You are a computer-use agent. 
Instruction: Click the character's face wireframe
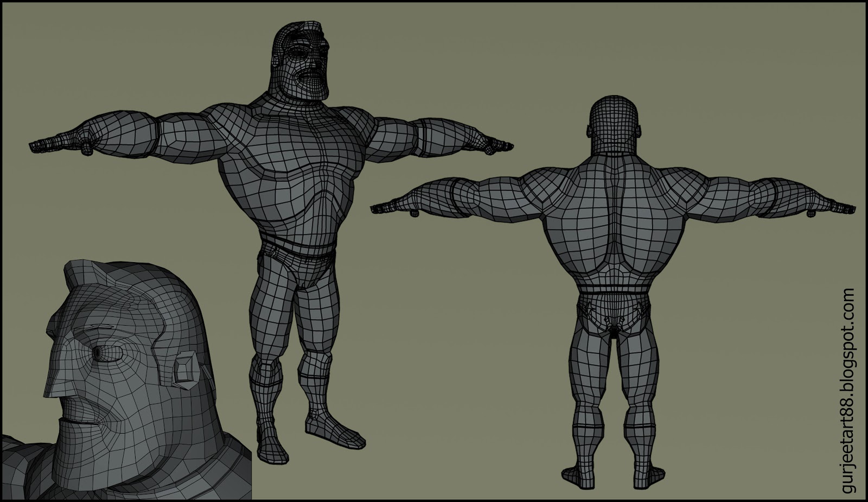(x=301, y=60)
